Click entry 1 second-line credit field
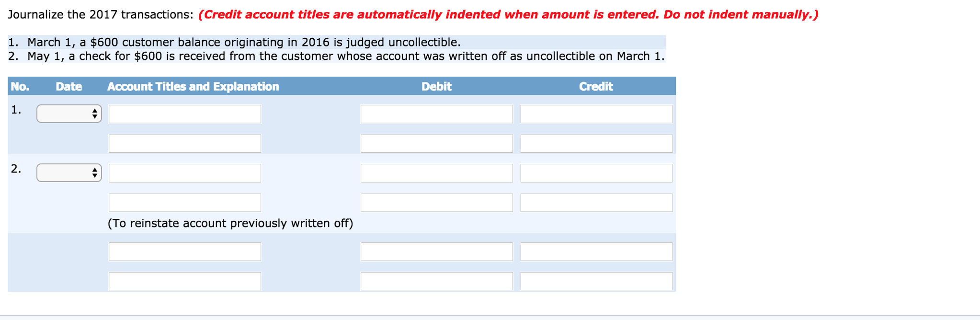The image size is (980, 320). click(596, 144)
